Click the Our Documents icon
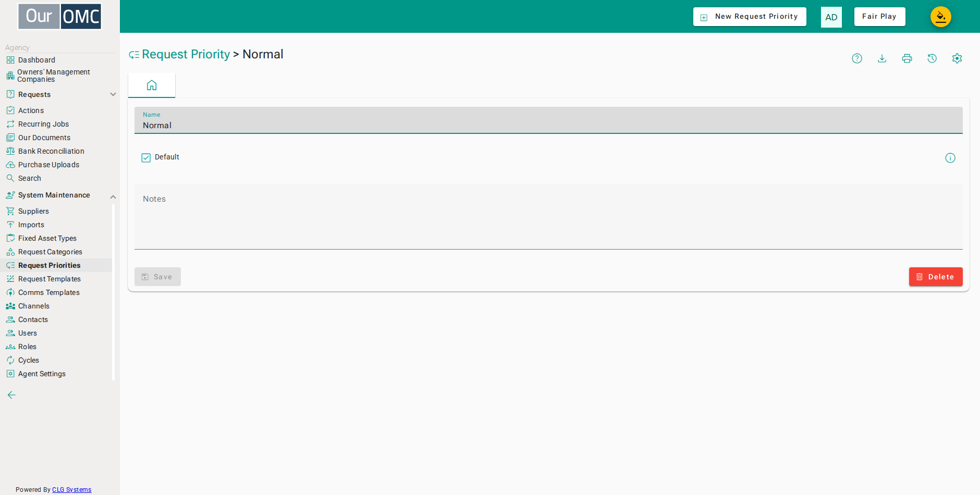 (10, 138)
